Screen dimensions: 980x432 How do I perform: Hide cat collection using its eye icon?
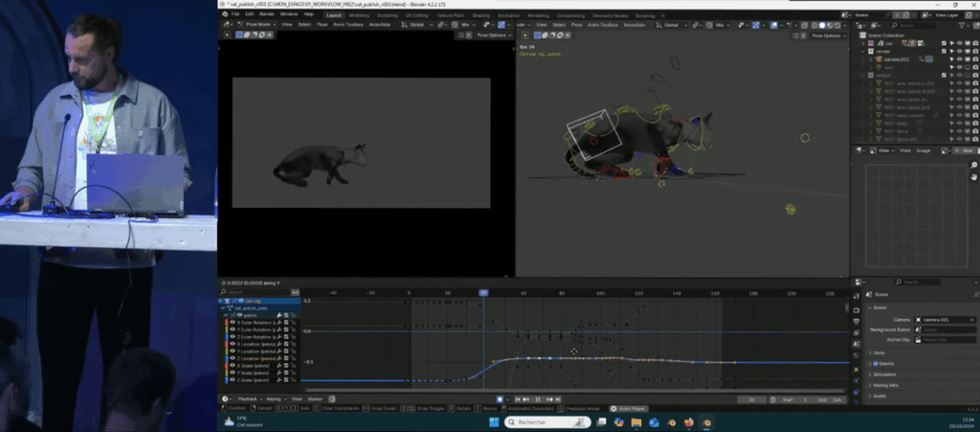coord(960,43)
